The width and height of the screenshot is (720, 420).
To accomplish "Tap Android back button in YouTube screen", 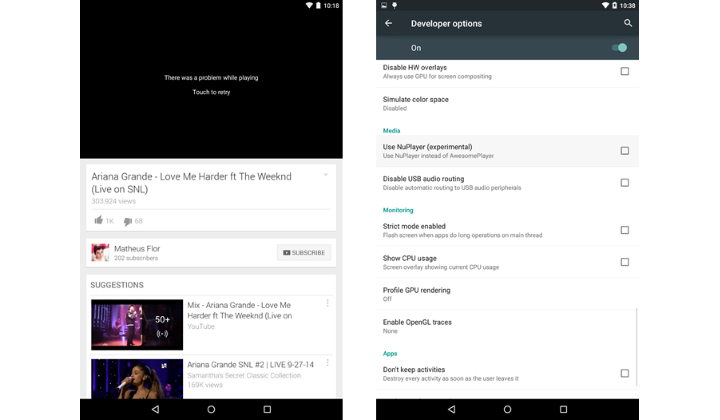I will (x=156, y=409).
